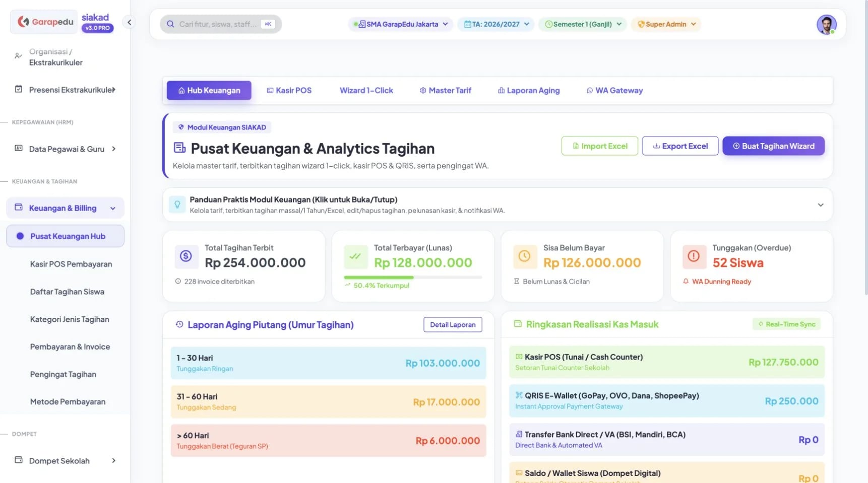Click the Real-Time Sync badge

(x=786, y=324)
